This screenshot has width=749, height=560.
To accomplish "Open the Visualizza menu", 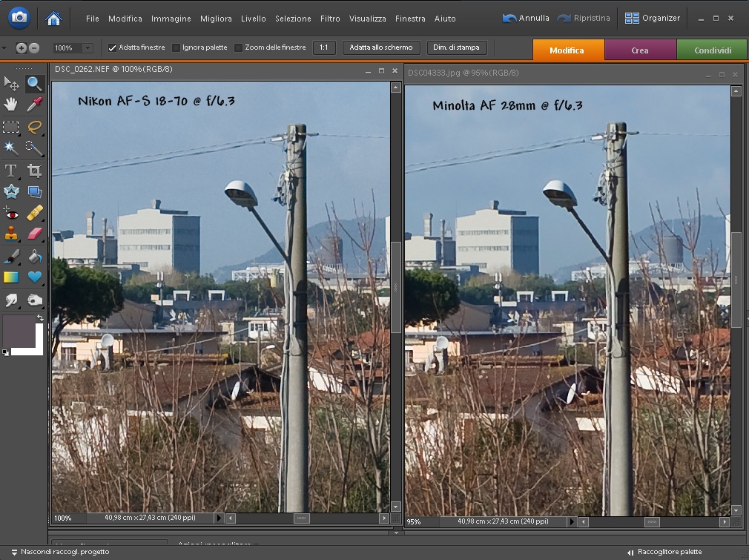I will pyautogui.click(x=367, y=19).
